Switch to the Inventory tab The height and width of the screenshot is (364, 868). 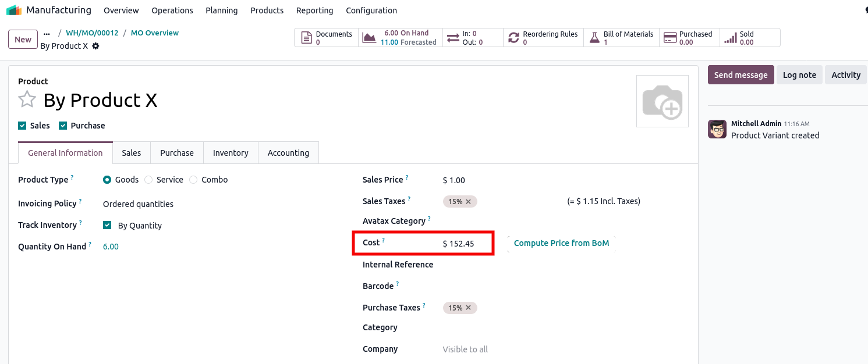231,153
